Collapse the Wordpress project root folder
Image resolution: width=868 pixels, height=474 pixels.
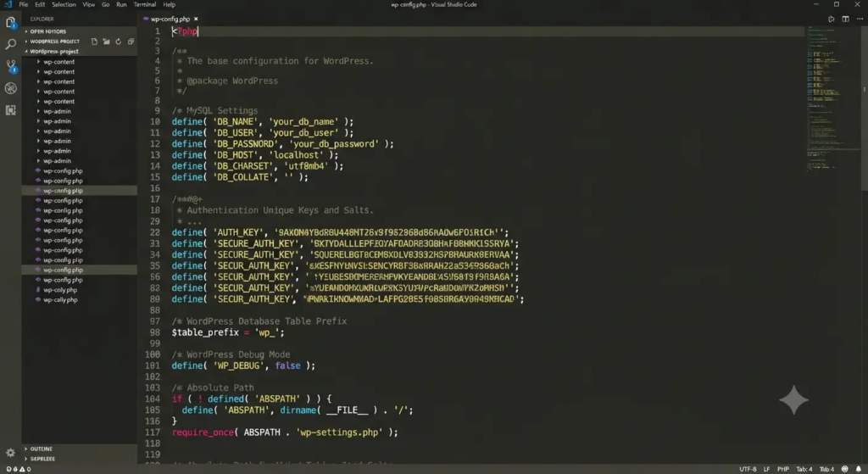[x=54, y=52]
